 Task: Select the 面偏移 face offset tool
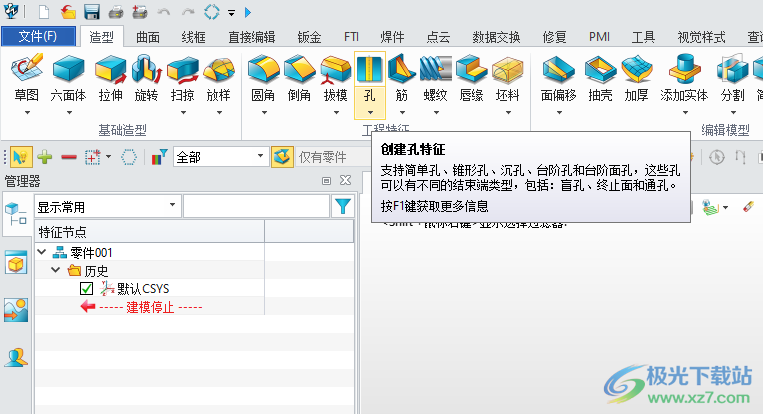pyautogui.click(x=559, y=78)
